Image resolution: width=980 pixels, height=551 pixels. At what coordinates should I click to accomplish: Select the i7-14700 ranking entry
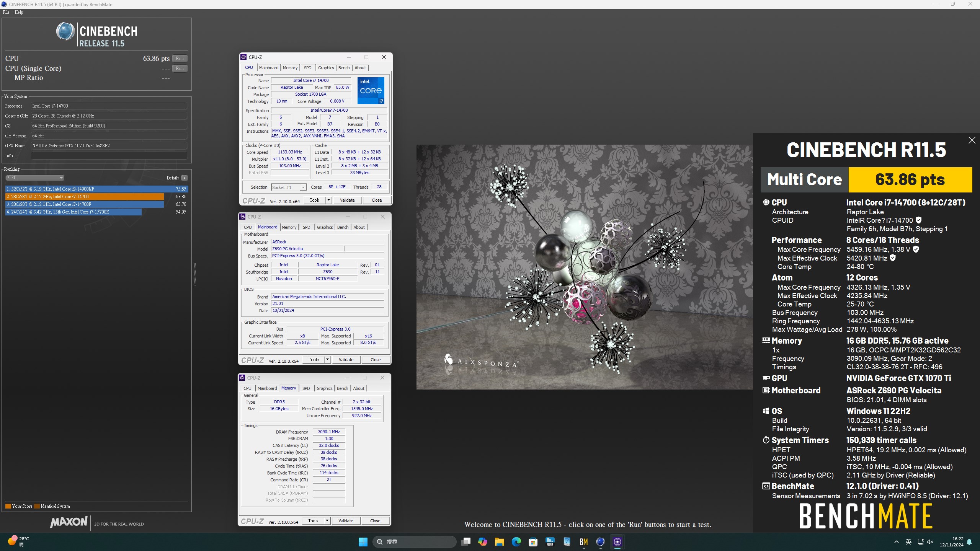[x=96, y=197]
